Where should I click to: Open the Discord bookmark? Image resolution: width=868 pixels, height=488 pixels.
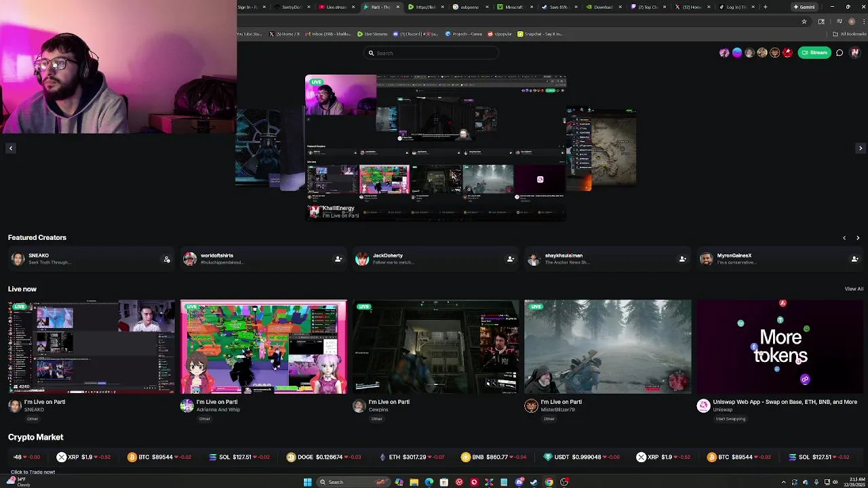click(x=416, y=34)
